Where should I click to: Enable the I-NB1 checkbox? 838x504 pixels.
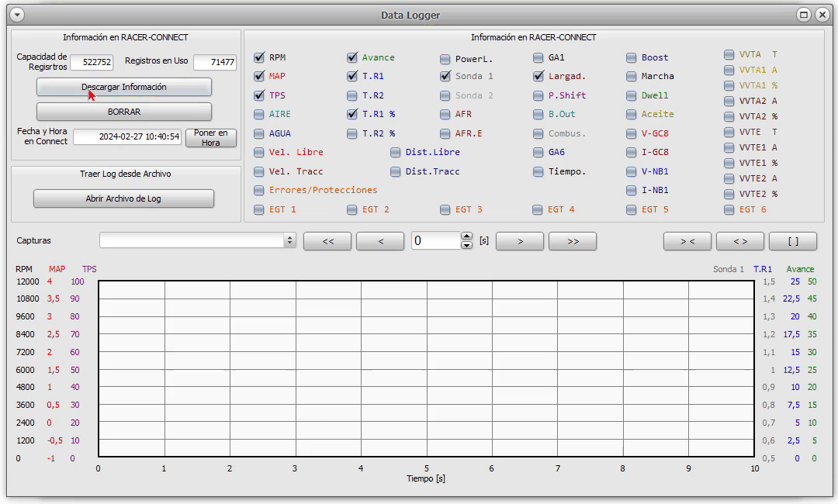[631, 190]
